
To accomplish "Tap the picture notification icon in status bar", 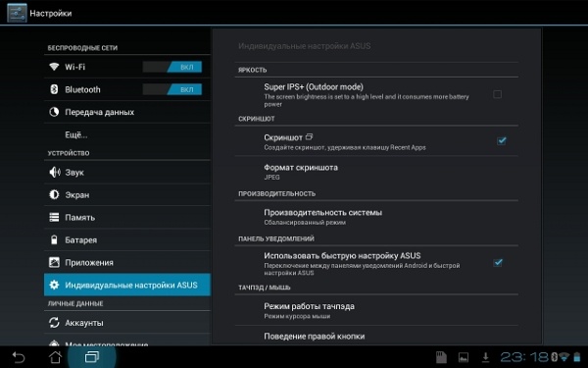I will point(464,357).
